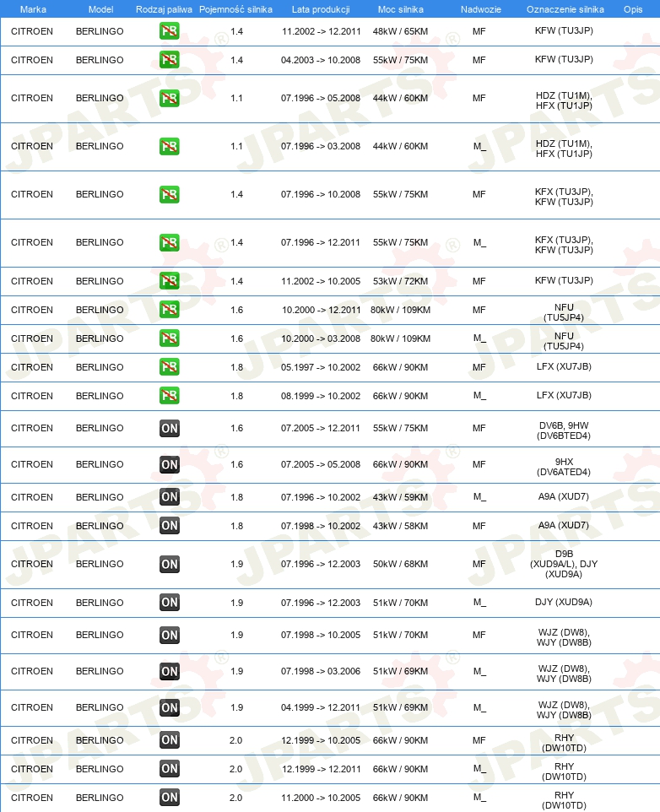Click the ON diesel icon in the 04.1999 -> 12.2011 row
This screenshot has height=812, width=660.
coord(170,707)
